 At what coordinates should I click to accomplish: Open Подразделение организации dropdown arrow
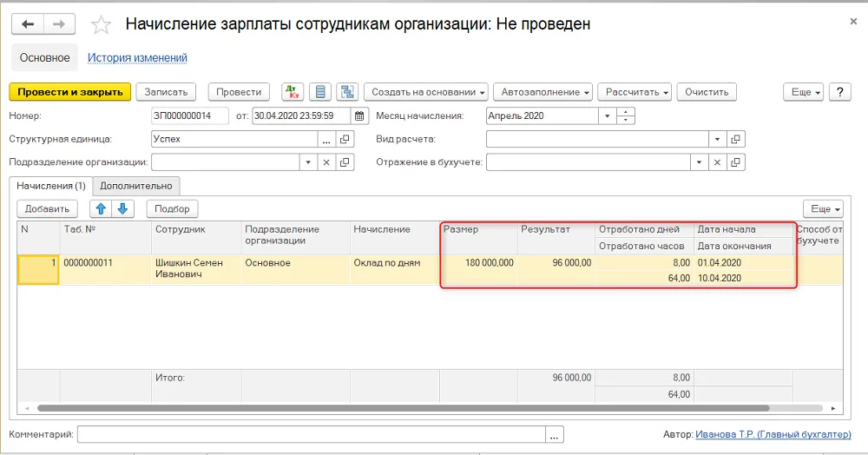click(308, 162)
